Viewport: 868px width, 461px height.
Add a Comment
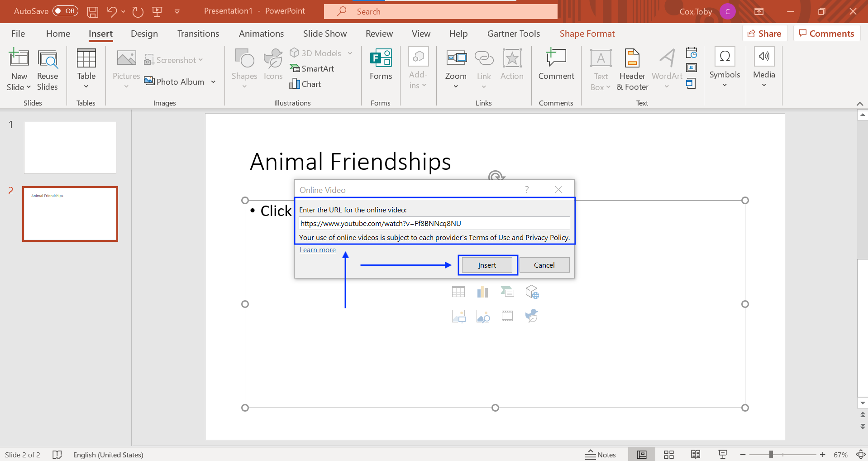[556, 64]
